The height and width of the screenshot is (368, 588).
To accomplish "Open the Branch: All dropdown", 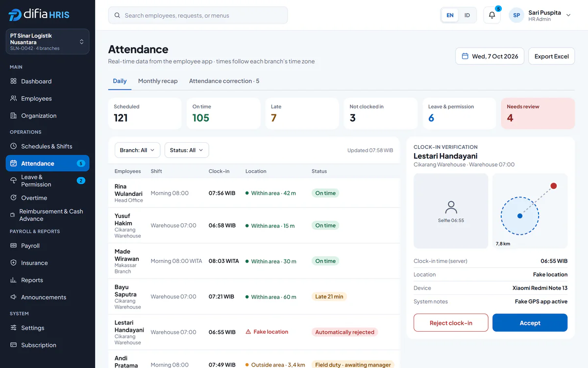I will point(137,150).
